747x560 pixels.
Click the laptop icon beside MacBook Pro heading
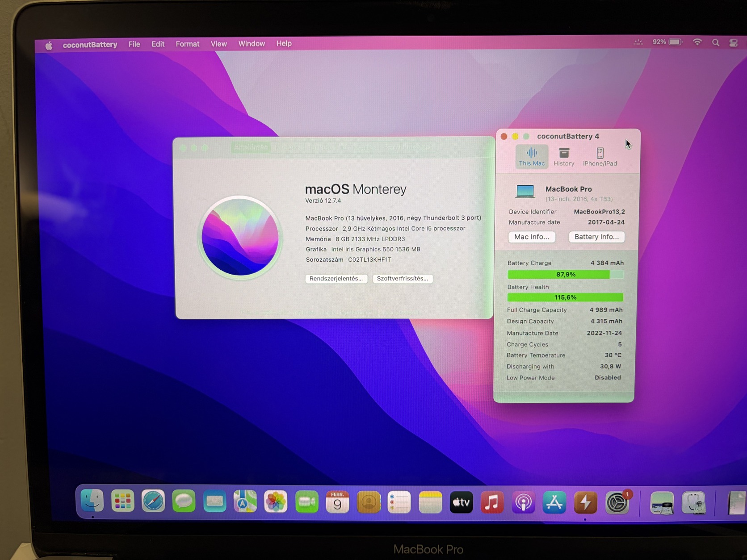click(525, 191)
